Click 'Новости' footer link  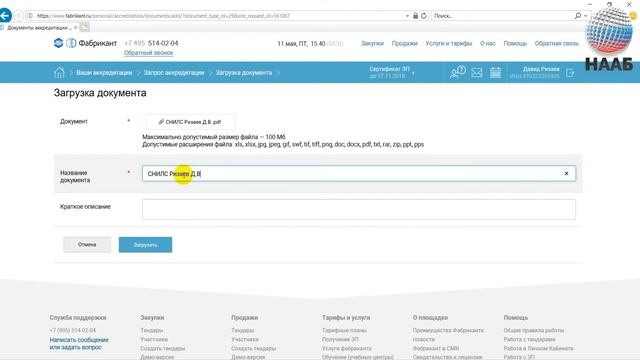423,339
